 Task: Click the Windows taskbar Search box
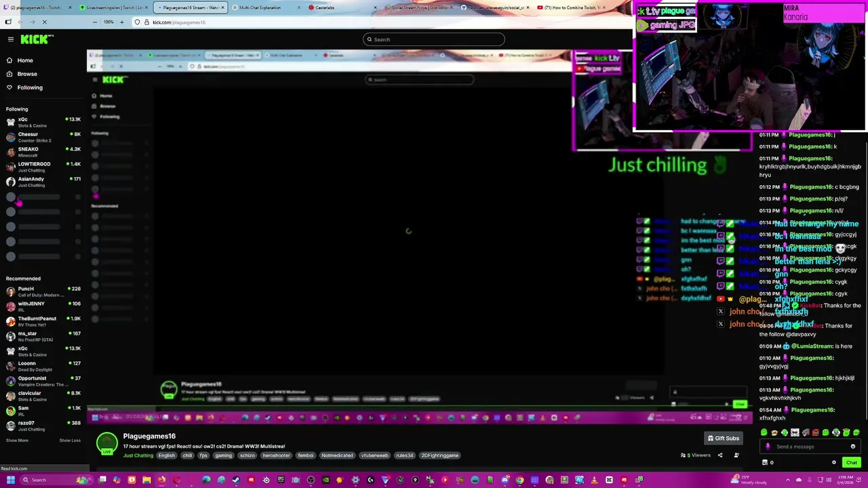(57, 480)
